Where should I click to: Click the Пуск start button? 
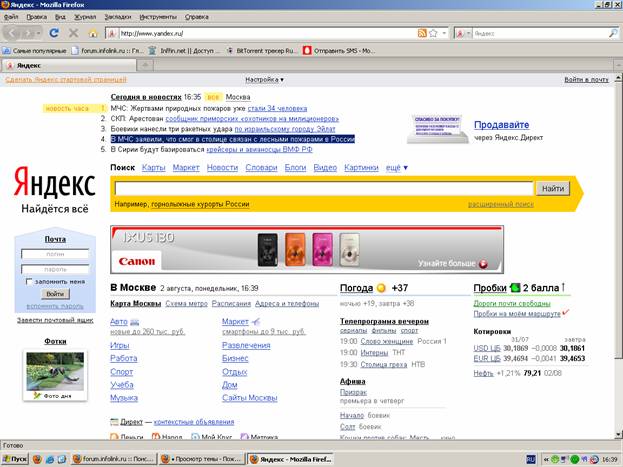tap(15, 459)
